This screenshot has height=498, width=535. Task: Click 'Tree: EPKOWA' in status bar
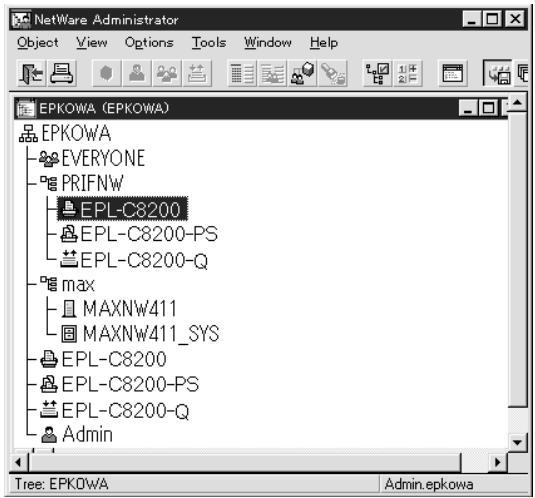(62, 484)
